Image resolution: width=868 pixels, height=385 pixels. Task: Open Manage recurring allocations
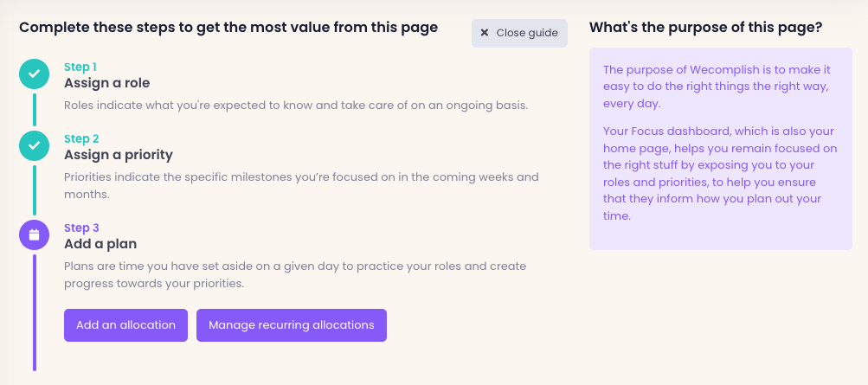[x=291, y=325]
